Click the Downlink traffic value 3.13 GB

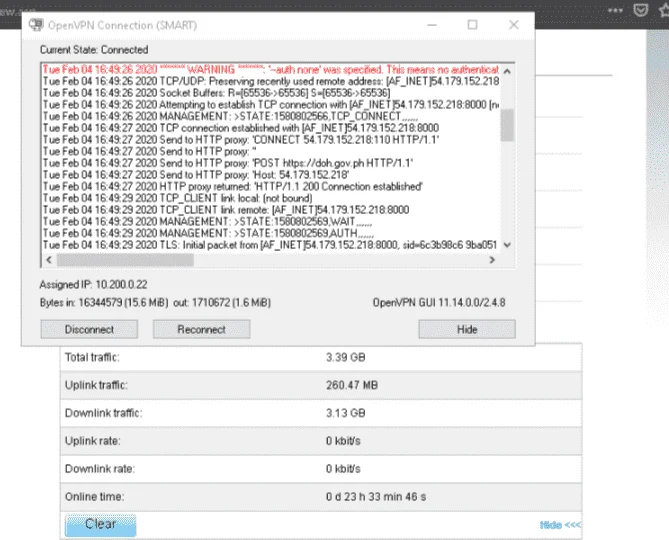click(x=346, y=413)
